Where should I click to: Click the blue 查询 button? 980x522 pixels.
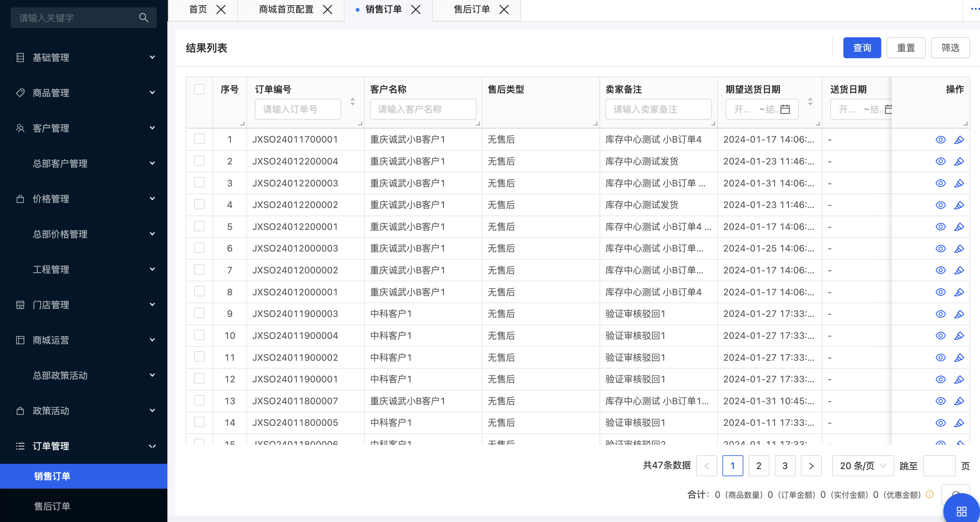(x=862, y=48)
